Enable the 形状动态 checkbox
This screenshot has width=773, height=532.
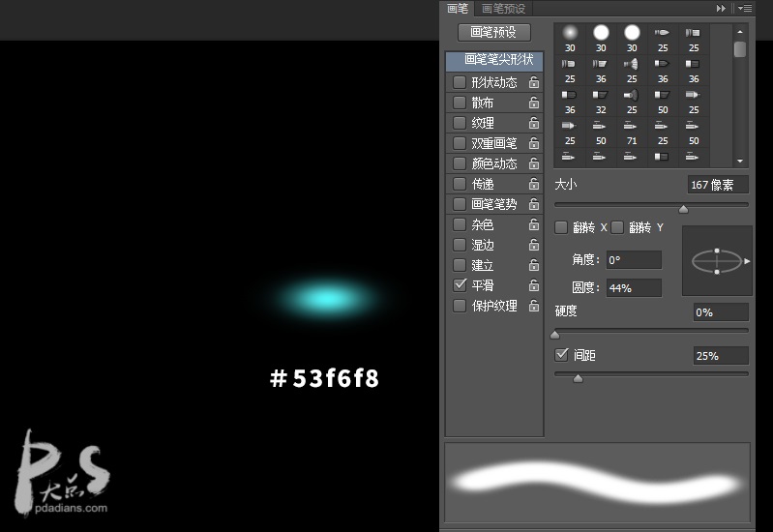460,82
